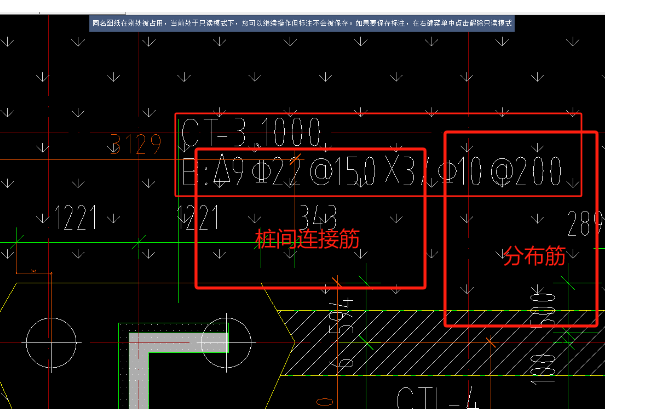Screen dimensions: 658x409
Task: Pick the "343" dimension value
Action: pyautogui.click(x=319, y=216)
